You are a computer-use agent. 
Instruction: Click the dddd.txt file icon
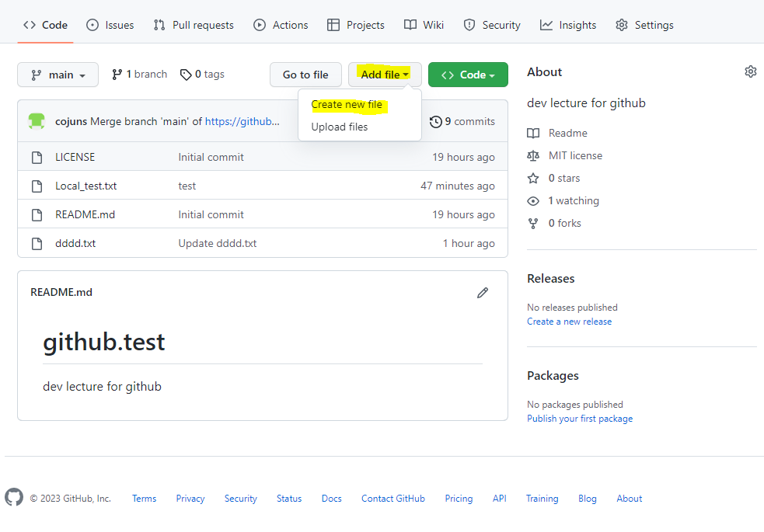coord(37,243)
